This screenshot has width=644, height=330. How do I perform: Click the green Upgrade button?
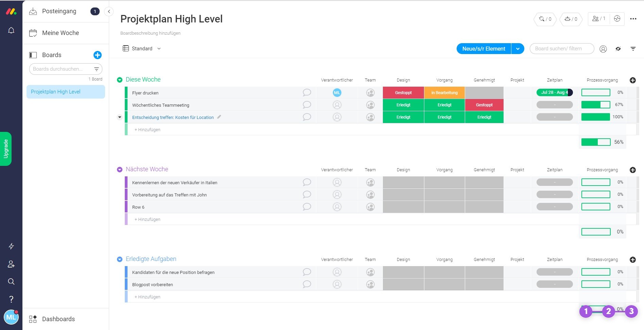6,149
